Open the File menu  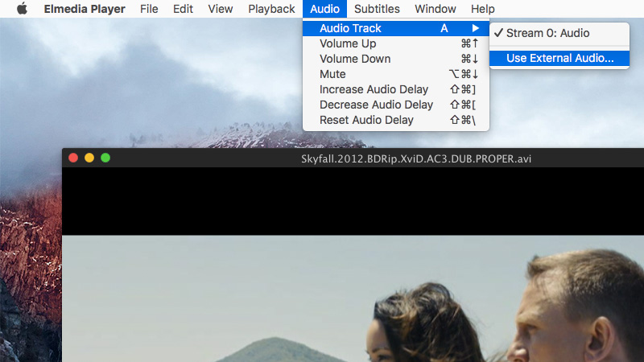149,9
